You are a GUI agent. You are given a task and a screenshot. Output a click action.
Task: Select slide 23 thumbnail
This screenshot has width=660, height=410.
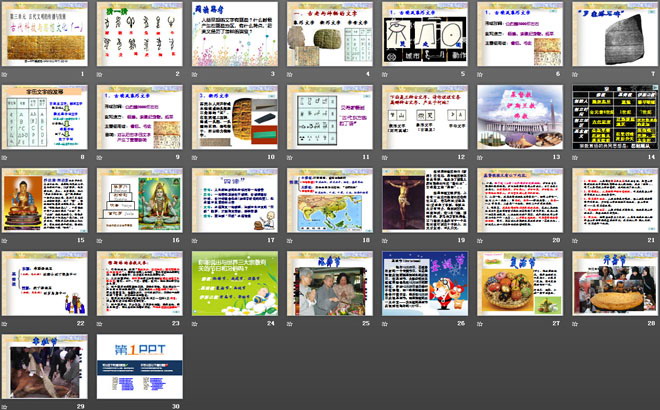(x=140, y=284)
